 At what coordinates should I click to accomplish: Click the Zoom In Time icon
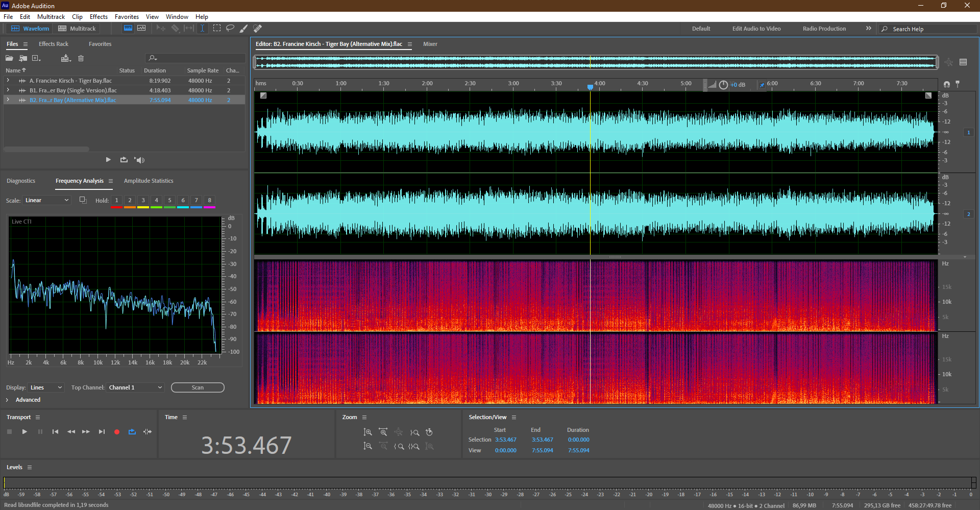(x=383, y=432)
